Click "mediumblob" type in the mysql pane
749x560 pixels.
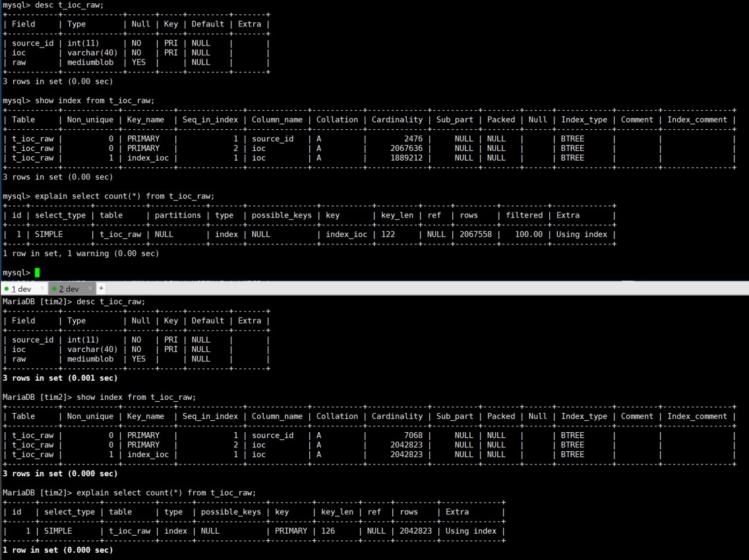90,63
